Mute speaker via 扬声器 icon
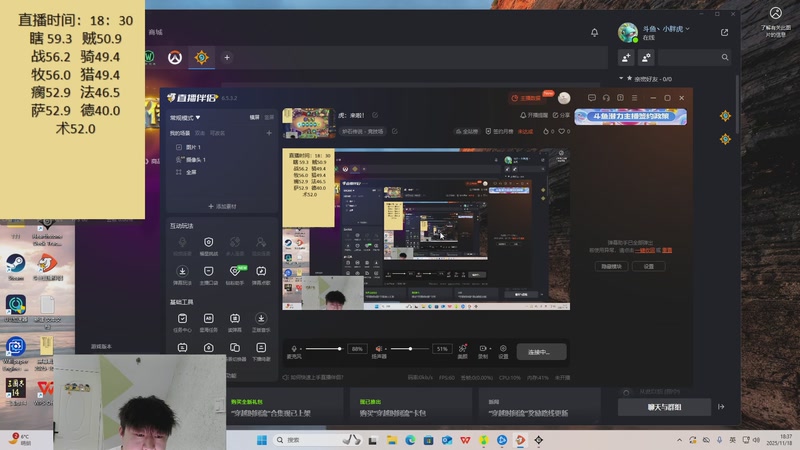Screen dimensions: 800x450 379,348
